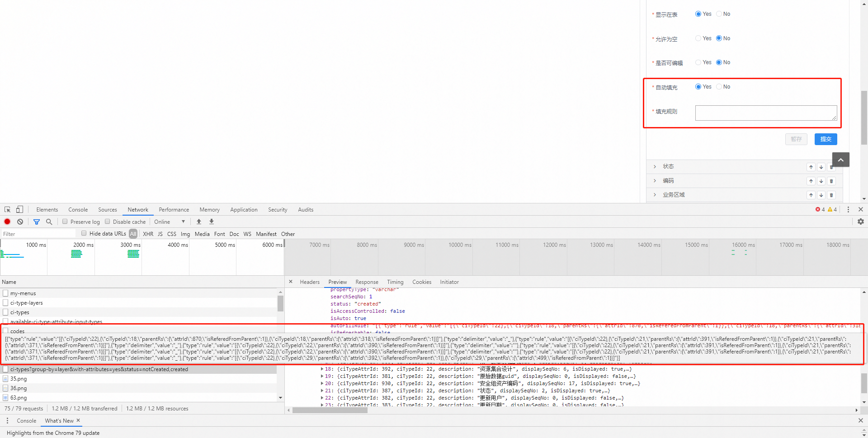Open the Response tab for the request
The height and width of the screenshot is (438, 868).
tap(367, 282)
